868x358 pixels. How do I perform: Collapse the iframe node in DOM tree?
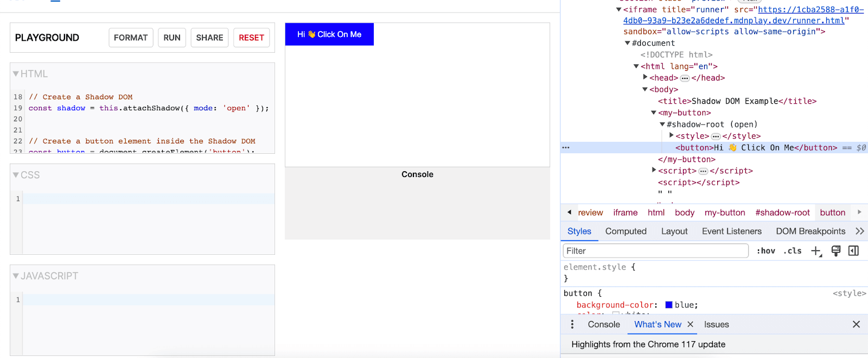618,9
